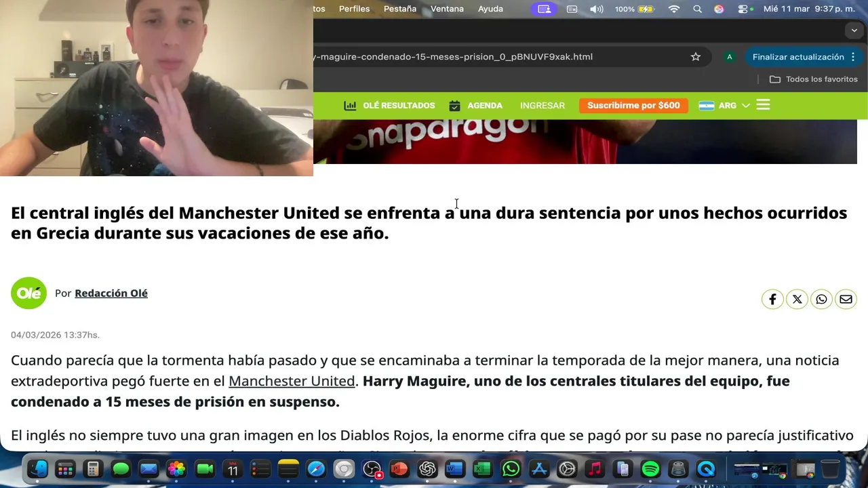Open App Store from the Dock
Screen dimensions: 868x488
click(x=539, y=469)
